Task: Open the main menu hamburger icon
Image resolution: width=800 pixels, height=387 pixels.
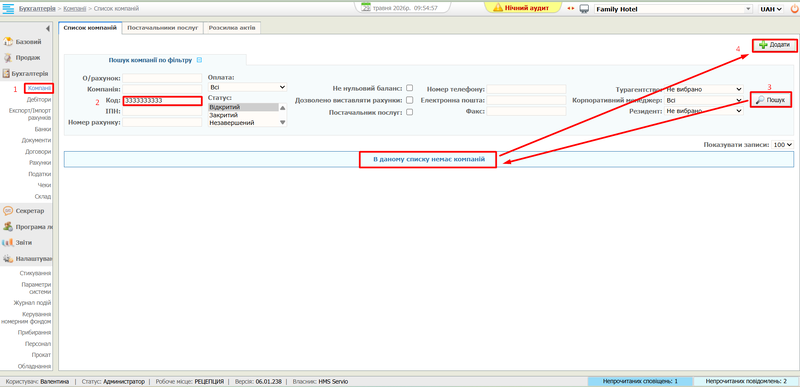Action: [x=9, y=9]
